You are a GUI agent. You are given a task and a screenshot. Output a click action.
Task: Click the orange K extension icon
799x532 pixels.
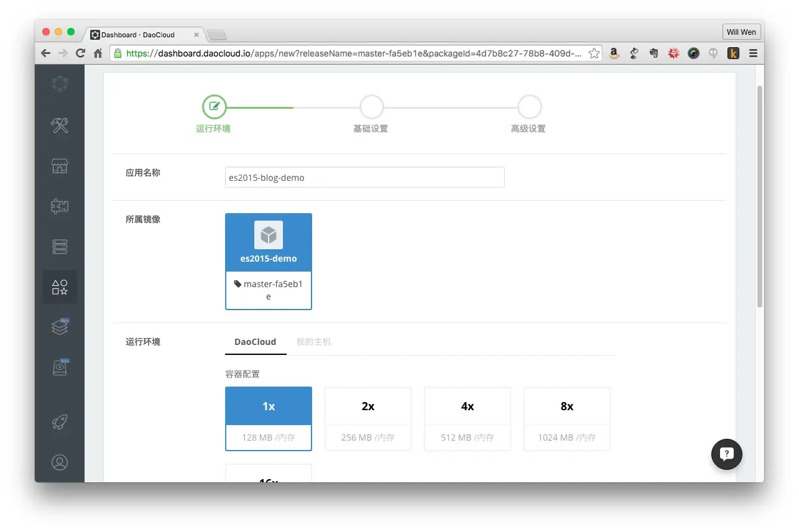point(733,53)
